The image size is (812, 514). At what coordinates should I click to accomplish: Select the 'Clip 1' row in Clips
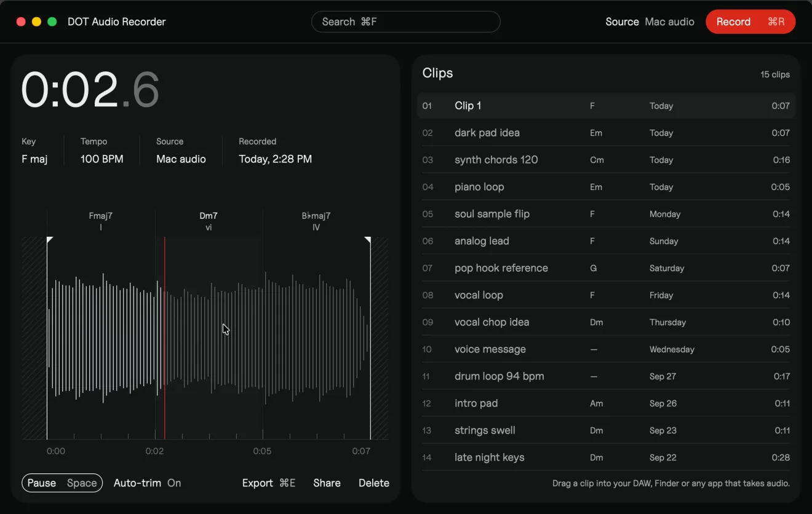[x=606, y=106]
